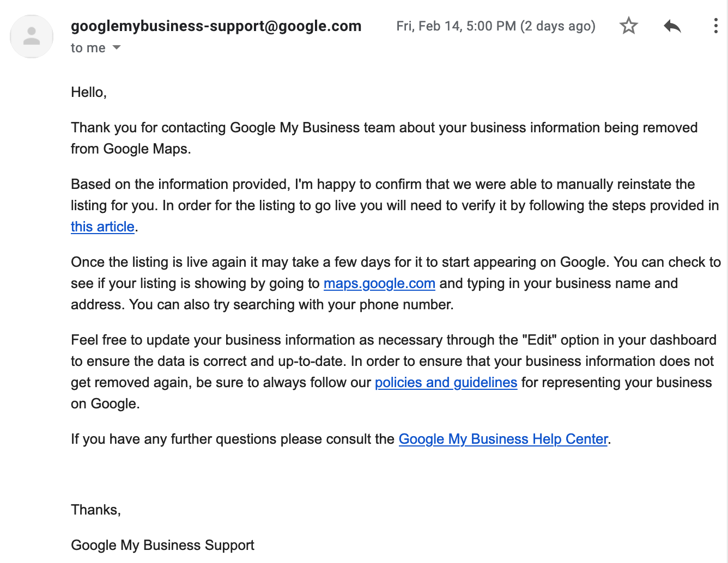The height and width of the screenshot is (563, 728).
Task: Click the googlemybusiness-support@google.com sender address
Action: (216, 26)
